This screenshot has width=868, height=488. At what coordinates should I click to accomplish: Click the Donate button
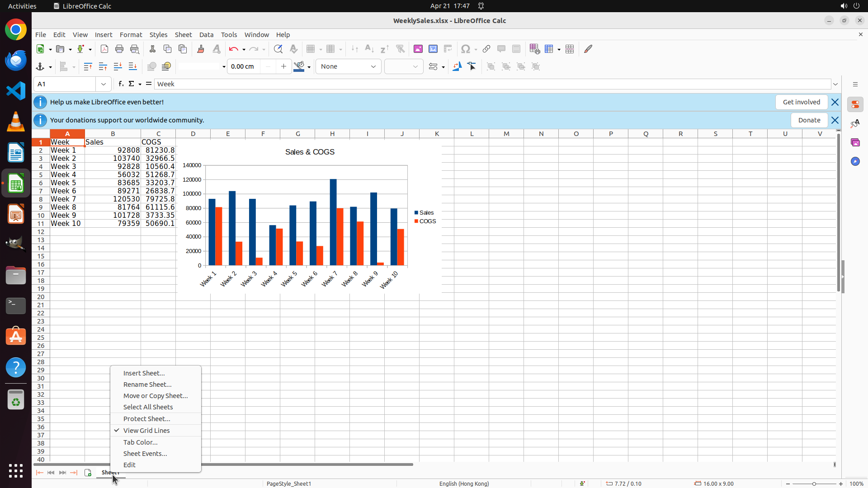[809, 120]
